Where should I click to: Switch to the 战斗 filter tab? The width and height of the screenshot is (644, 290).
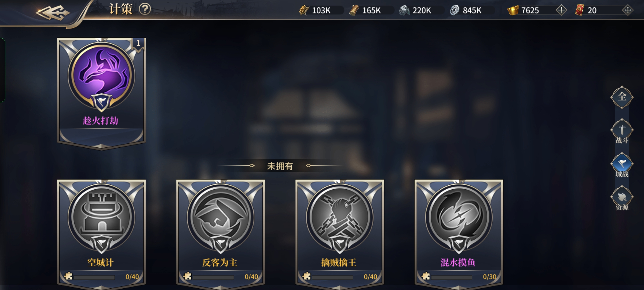622,131
